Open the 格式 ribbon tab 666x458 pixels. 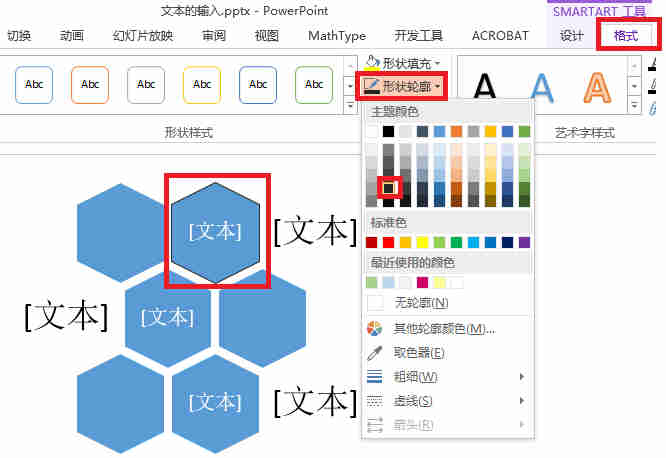click(626, 36)
